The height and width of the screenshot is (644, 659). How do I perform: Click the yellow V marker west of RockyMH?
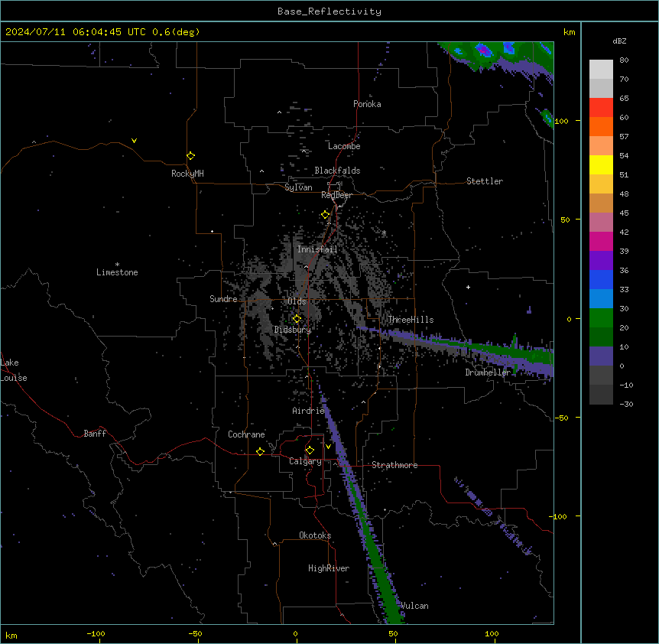coord(134,141)
